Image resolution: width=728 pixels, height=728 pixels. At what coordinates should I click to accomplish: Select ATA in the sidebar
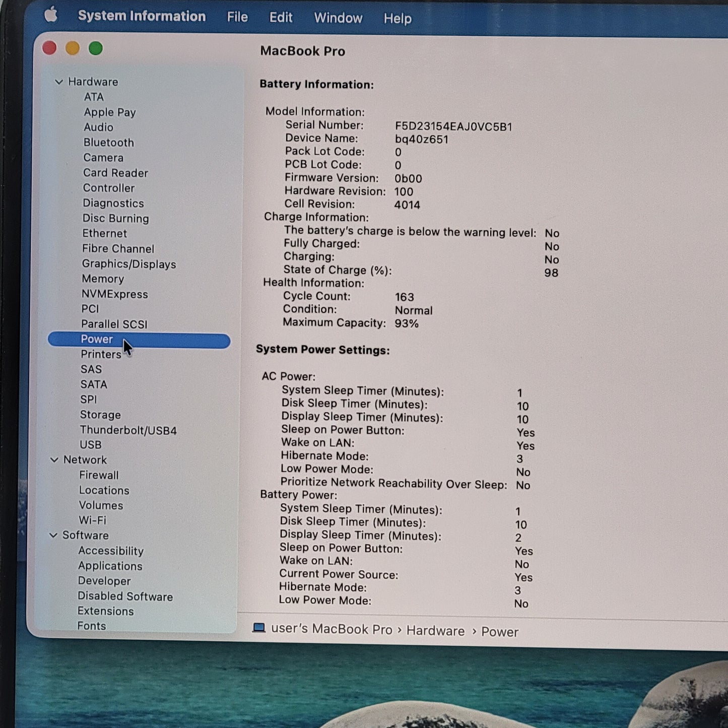coord(94,97)
